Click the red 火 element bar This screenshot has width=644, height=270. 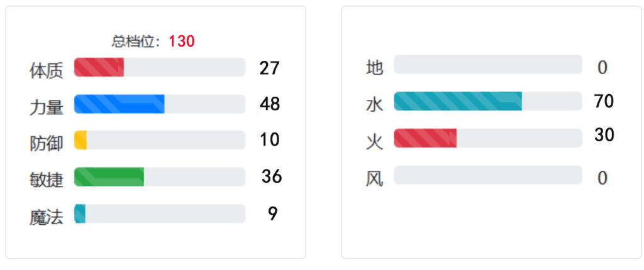pyautogui.click(x=488, y=138)
